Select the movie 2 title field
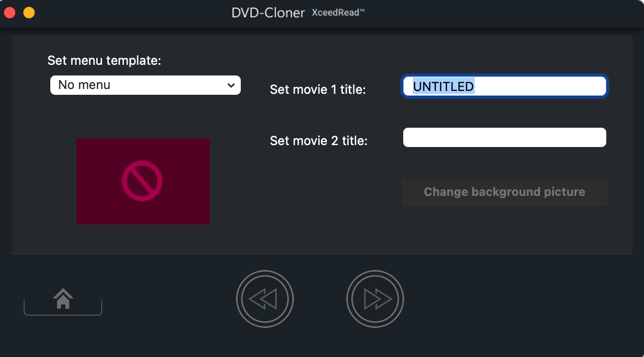644x357 pixels. click(504, 137)
